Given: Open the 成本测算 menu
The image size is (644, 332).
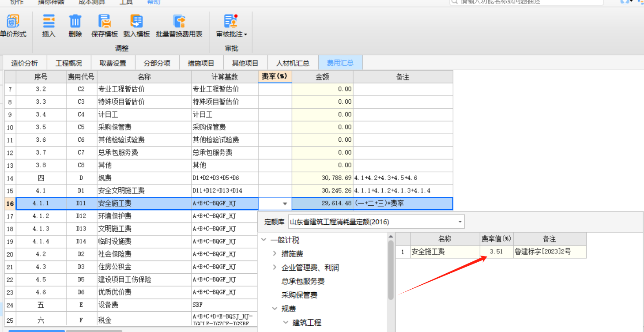Looking at the screenshot, I should coord(92,2).
